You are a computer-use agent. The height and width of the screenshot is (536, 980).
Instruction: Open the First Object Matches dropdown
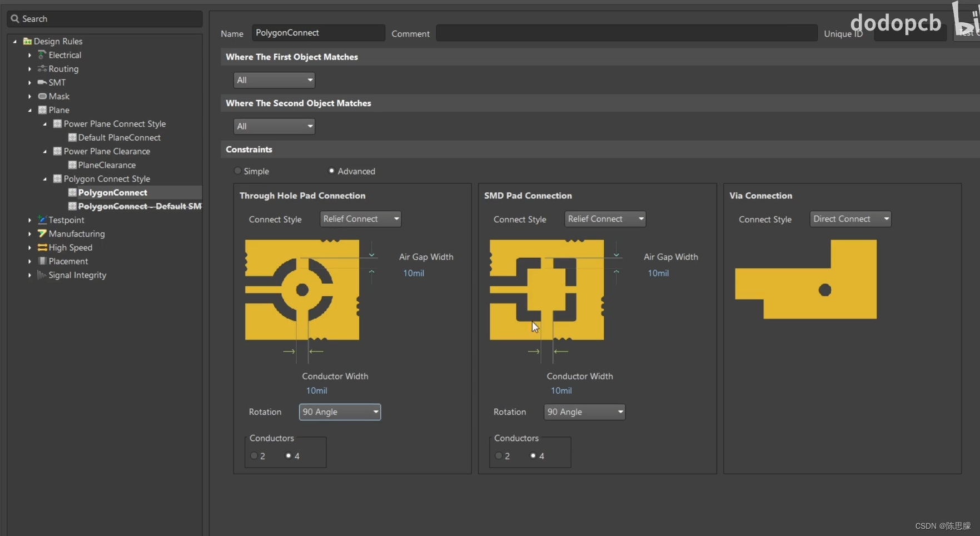(x=274, y=80)
